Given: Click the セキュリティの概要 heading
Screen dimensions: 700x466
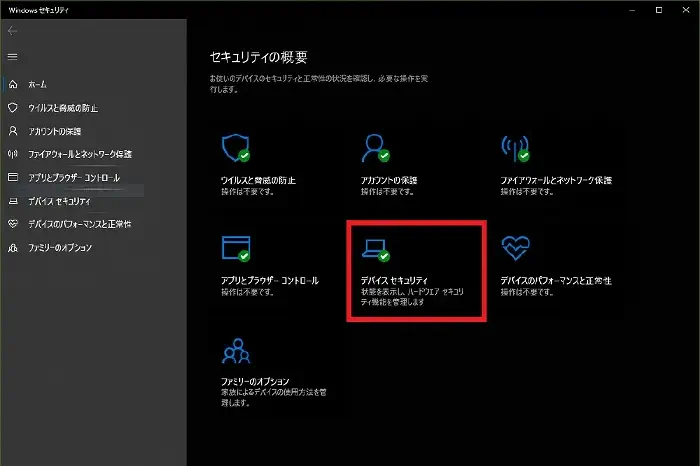Looking at the screenshot, I should coord(258,57).
